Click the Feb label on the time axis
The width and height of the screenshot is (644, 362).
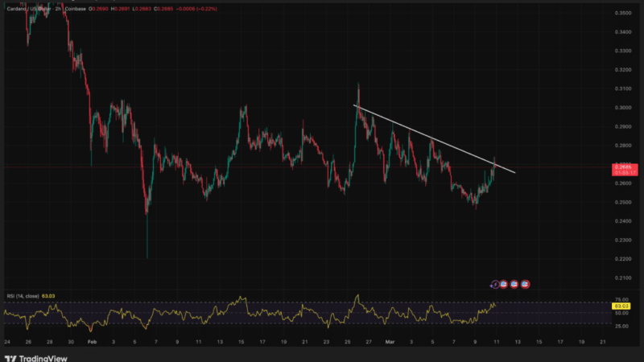[92, 342]
